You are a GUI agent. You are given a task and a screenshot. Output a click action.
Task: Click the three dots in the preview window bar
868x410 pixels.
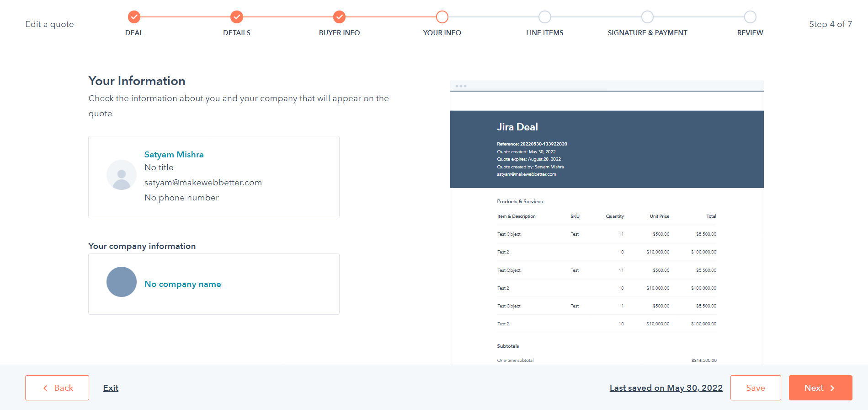pyautogui.click(x=461, y=86)
